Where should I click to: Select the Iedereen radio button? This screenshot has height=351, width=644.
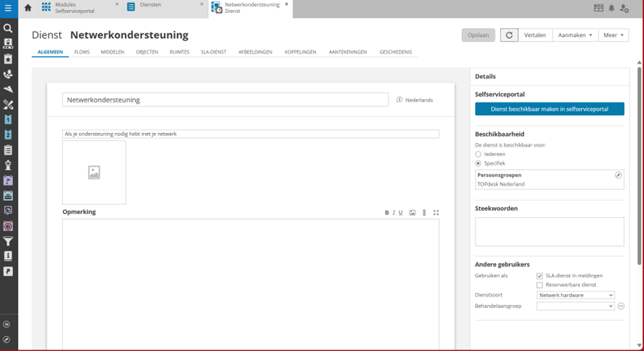coord(478,154)
